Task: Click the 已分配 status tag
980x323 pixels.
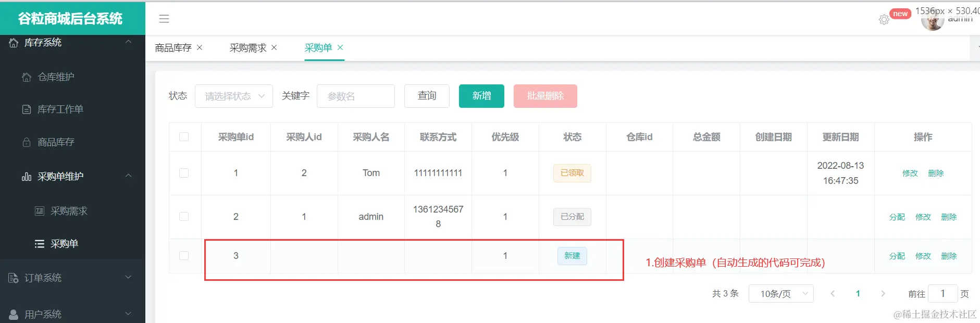Action: tap(572, 217)
